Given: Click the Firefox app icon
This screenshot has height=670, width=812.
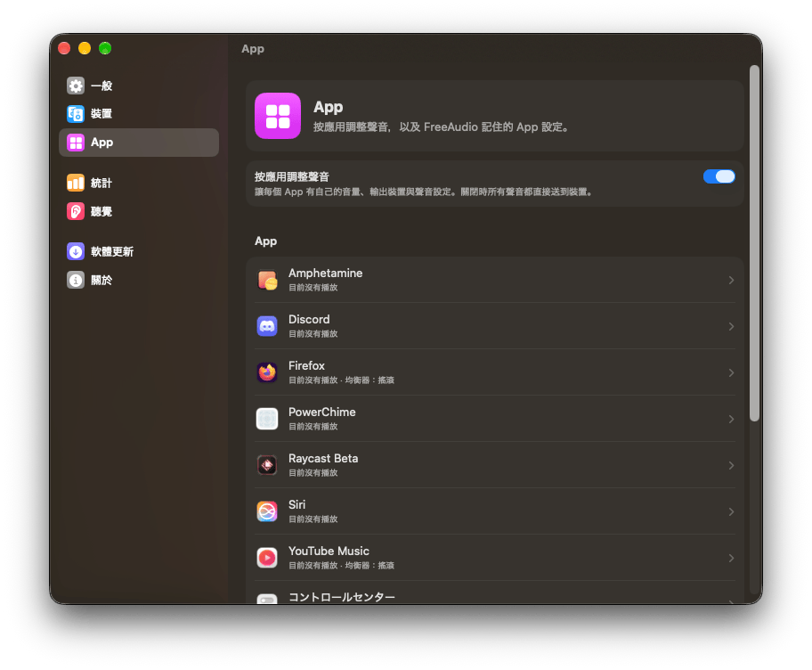Looking at the screenshot, I should coord(267,372).
